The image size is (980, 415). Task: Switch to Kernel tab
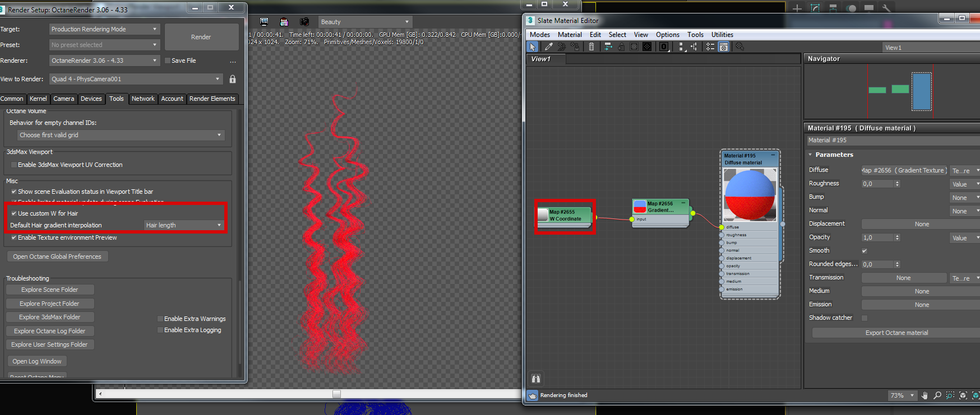coord(38,99)
